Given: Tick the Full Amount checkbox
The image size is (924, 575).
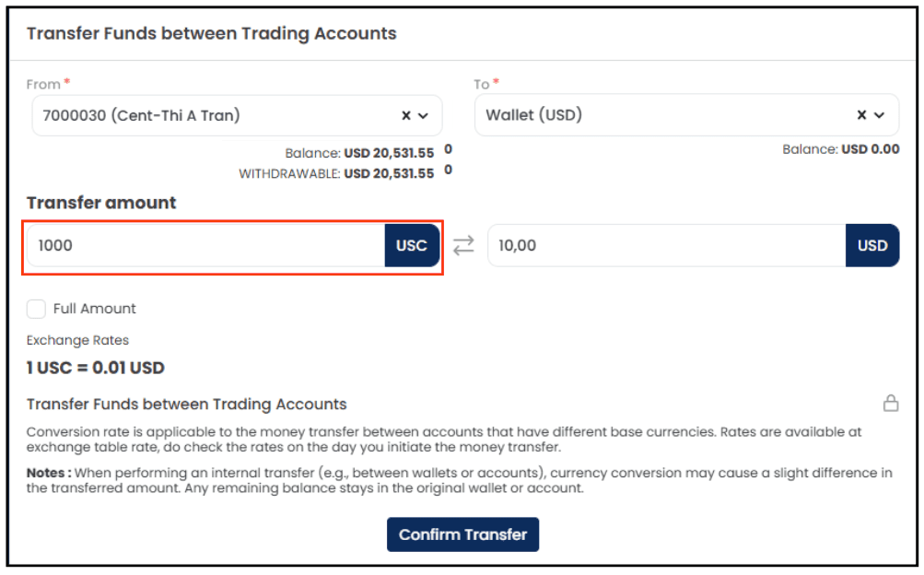Looking at the screenshot, I should click(36, 309).
